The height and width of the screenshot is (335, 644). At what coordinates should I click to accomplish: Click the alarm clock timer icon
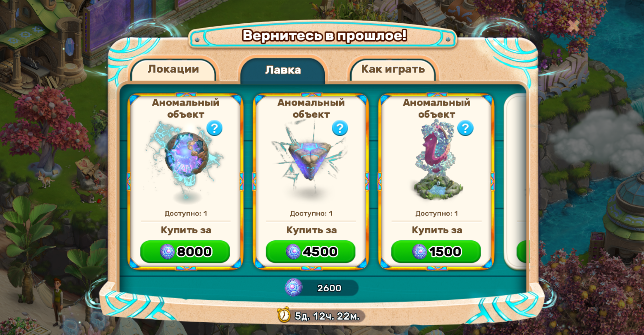(284, 315)
